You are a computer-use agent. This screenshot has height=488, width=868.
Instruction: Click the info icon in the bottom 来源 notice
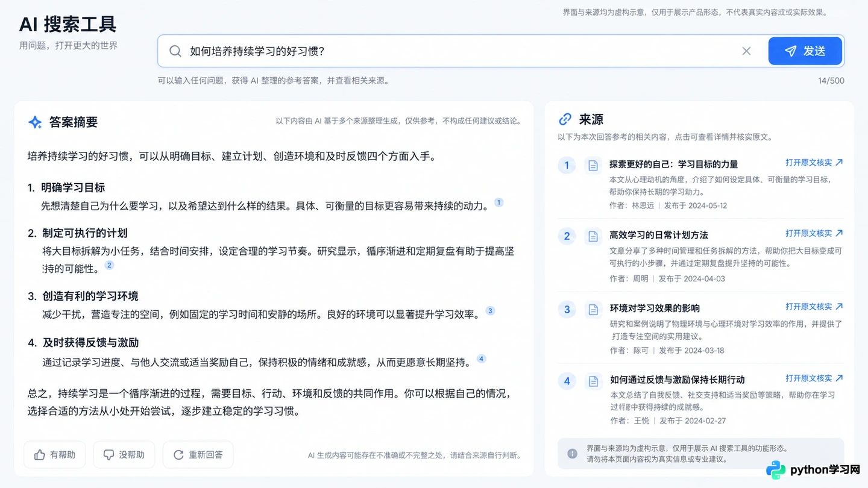coord(572,454)
